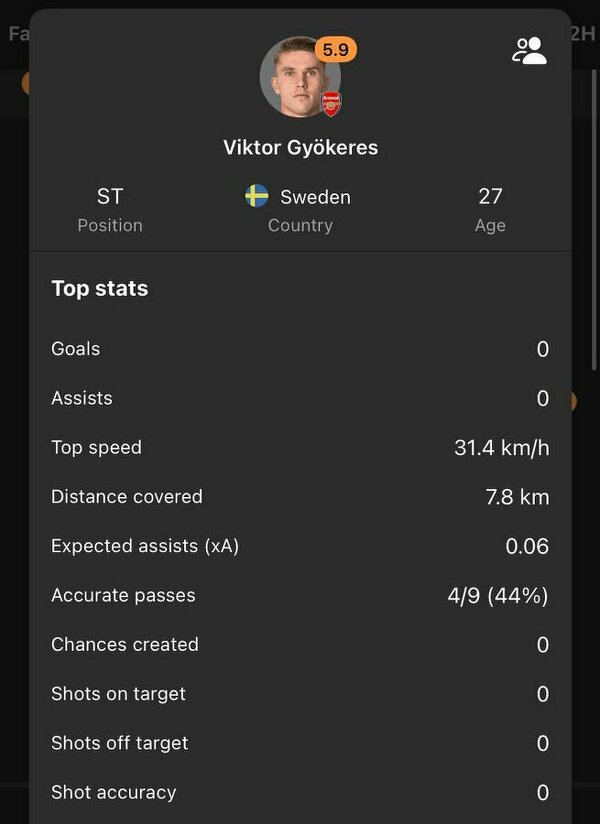
Task: Tap the Arsenal club badge
Action: click(x=331, y=104)
